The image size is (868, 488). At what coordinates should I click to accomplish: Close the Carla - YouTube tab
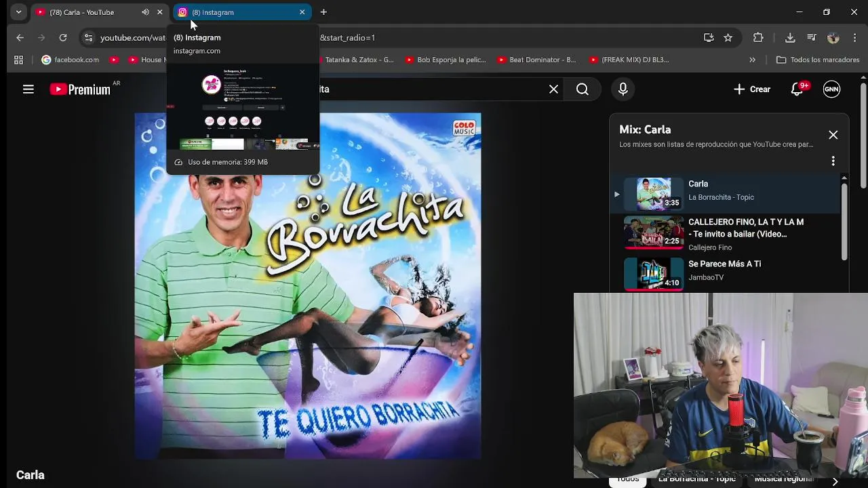pos(160,12)
